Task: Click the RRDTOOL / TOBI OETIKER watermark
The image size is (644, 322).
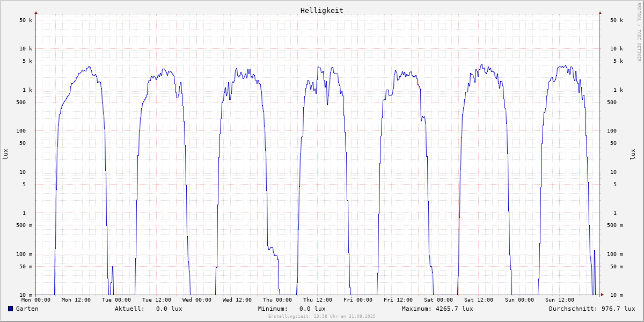Action: [x=639, y=31]
